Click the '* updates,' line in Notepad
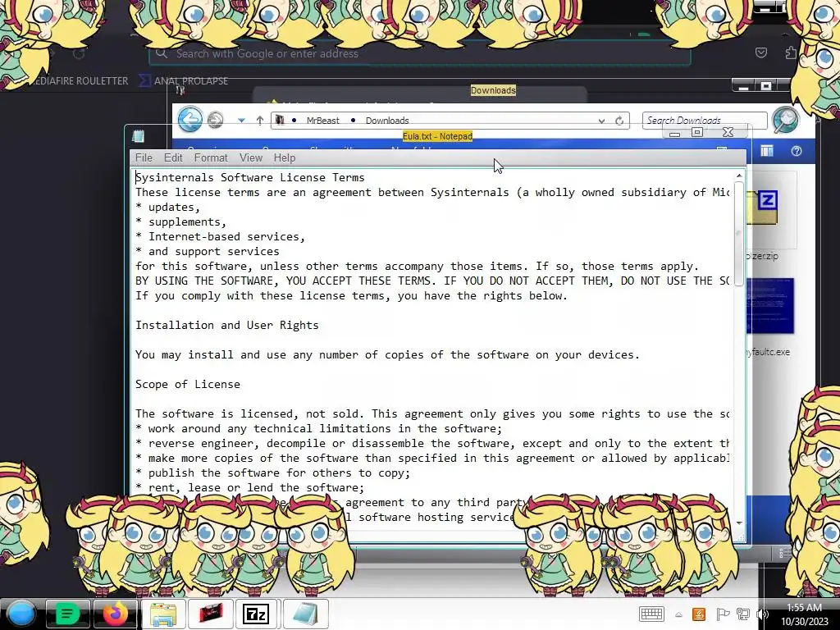Viewport: 840px width, 630px height. [167, 207]
